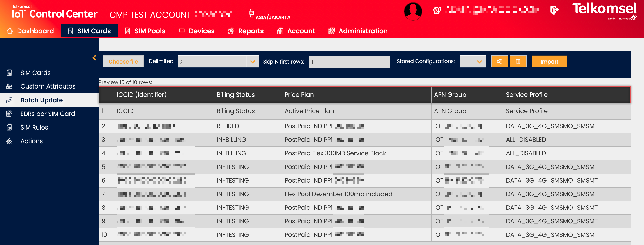Open SIM Rules in the sidebar
The height and width of the screenshot is (245, 644).
point(34,127)
